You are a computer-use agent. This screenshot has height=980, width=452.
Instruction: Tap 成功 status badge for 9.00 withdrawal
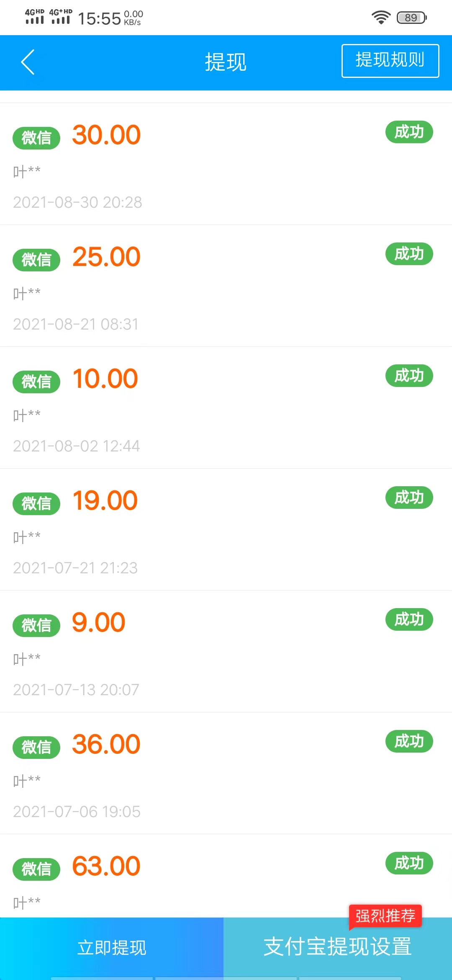(409, 619)
